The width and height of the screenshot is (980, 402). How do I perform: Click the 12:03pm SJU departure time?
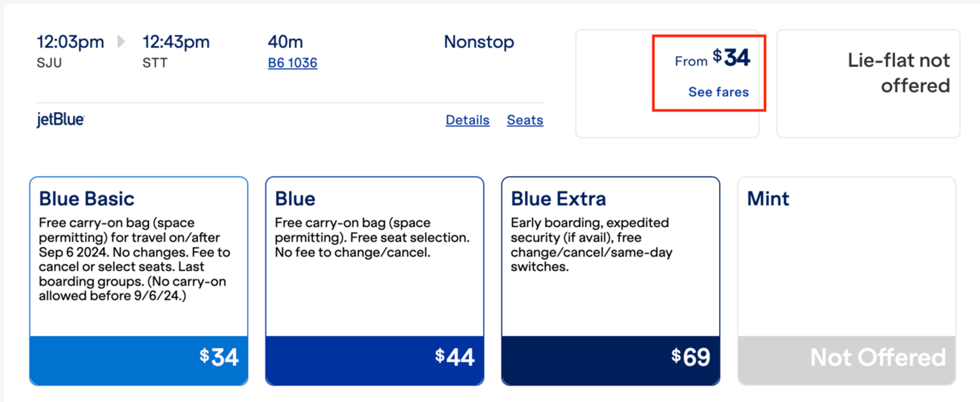(70, 51)
